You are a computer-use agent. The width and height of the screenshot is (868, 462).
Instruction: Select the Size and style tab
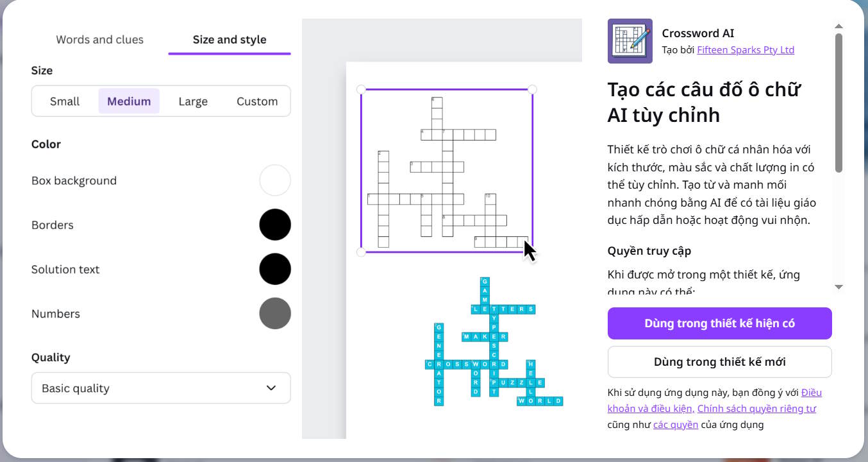(229, 39)
